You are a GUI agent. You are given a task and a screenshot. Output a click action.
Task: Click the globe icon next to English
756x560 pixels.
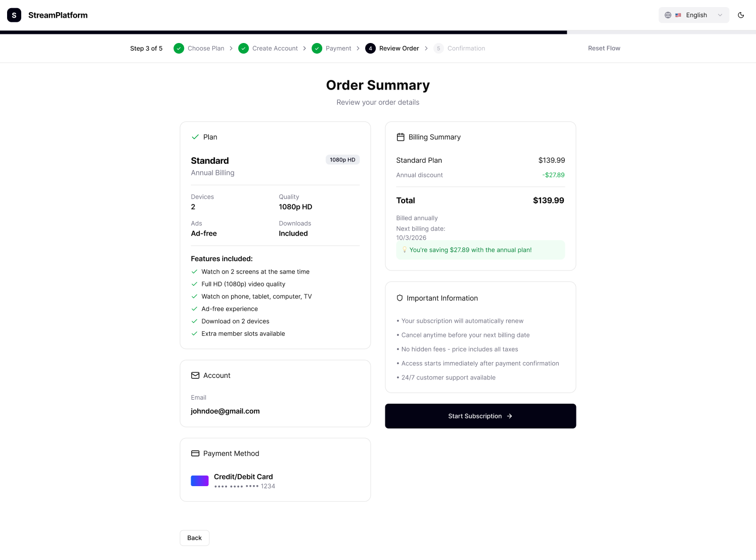pyautogui.click(x=668, y=15)
